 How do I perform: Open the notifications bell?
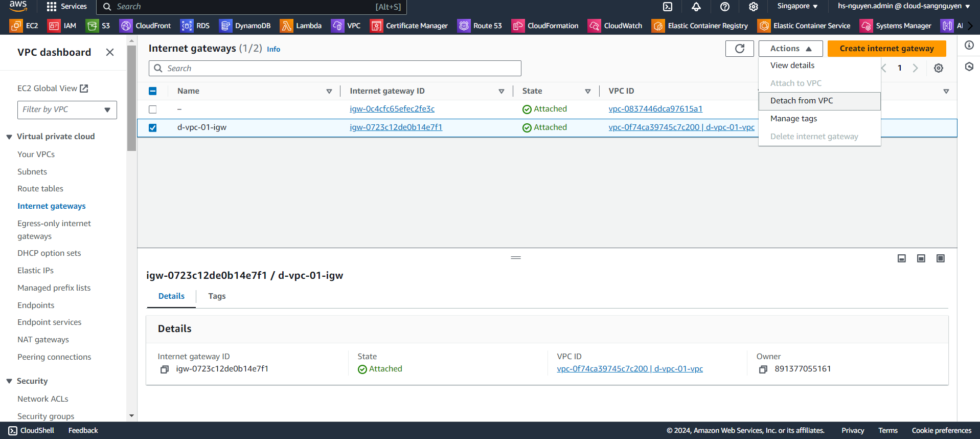[x=696, y=7]
